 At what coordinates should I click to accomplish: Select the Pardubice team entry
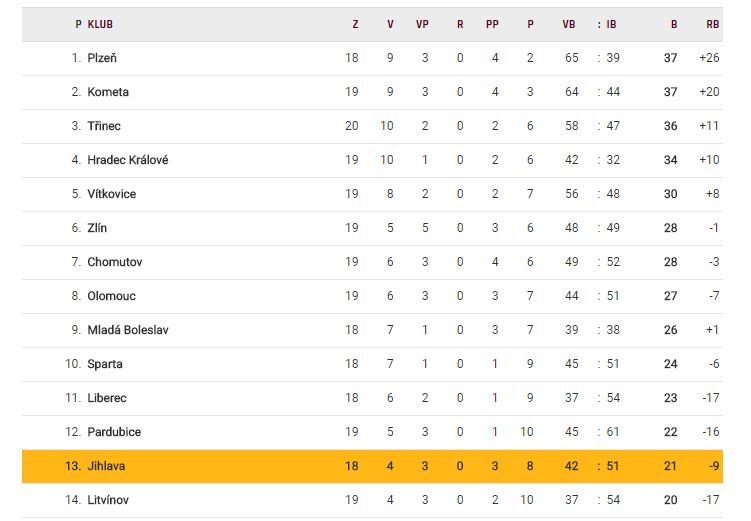click(x=114, y=432)
